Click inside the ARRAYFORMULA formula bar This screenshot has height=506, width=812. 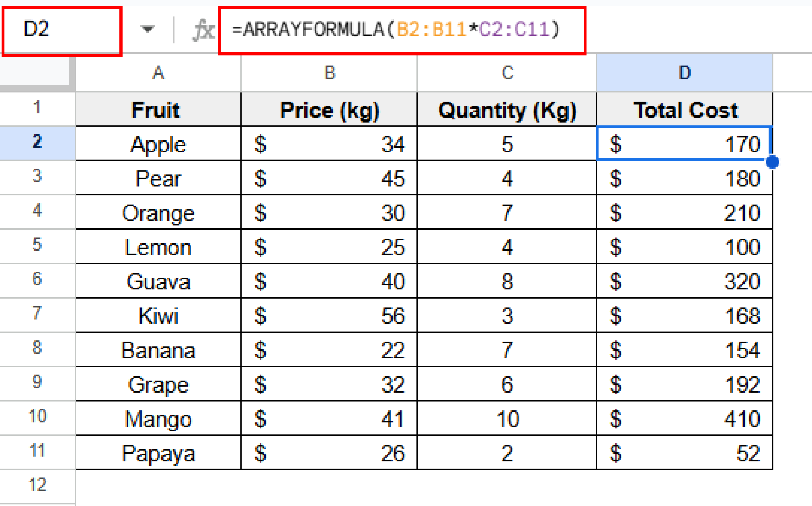point(396,30)
